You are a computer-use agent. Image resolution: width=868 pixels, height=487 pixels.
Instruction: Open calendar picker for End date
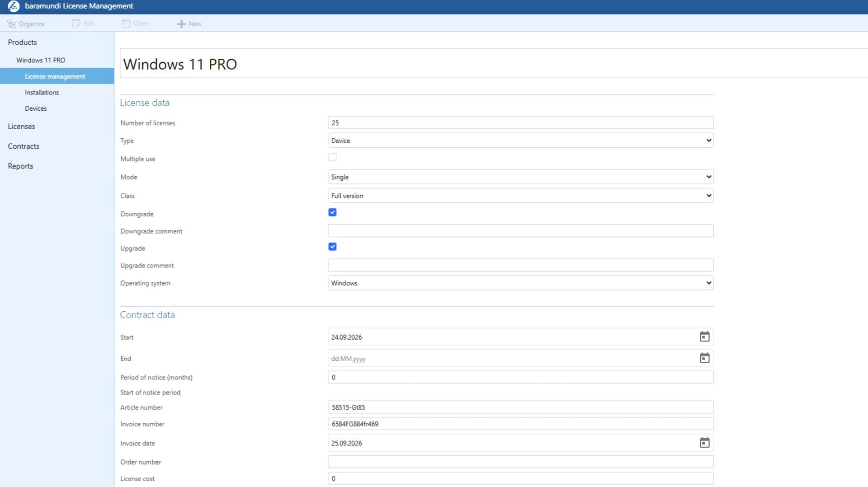coord(704,358)
